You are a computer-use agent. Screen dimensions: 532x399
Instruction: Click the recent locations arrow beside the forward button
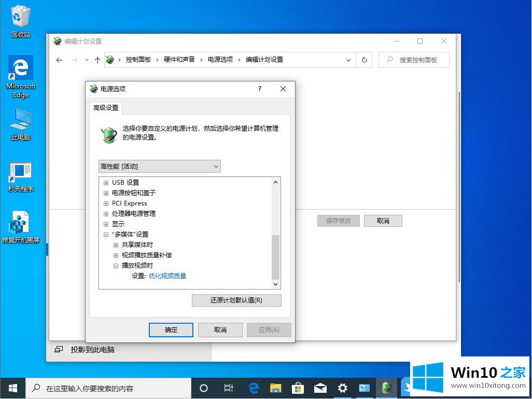pyautogui.click(x=87, y=60)
